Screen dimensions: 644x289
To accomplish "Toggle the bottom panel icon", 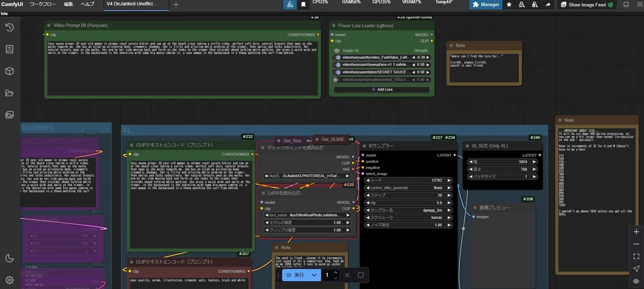I will (626, 5).
